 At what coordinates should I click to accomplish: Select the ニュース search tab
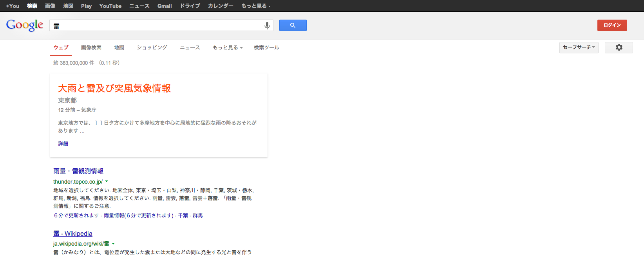pos(190,47)
